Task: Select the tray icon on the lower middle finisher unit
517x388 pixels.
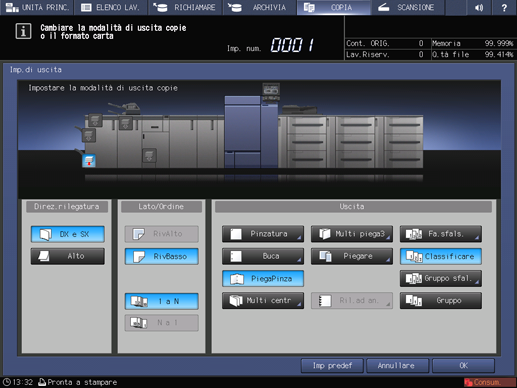Action: [x=149, y=155]
